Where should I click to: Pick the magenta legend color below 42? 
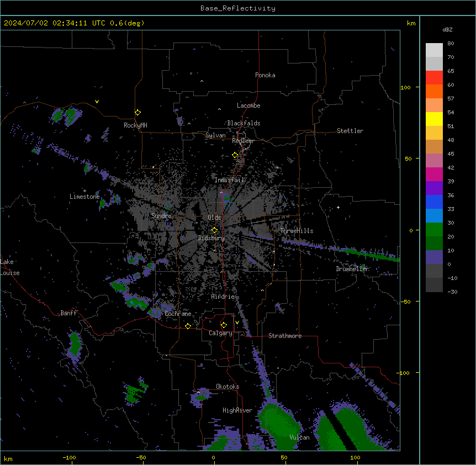point(434,174)
